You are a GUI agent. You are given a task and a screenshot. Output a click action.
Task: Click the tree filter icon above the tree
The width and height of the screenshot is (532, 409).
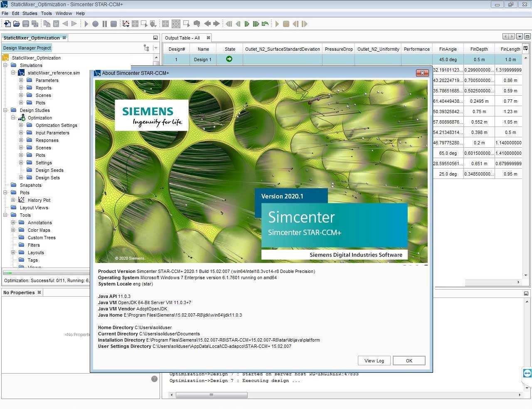(146, 48)
